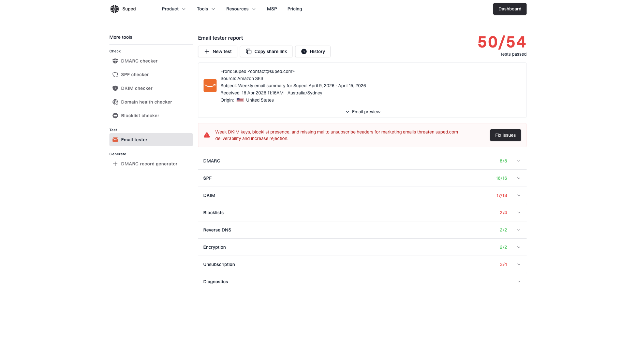Viewport: 636px width, 364px height.
Task: Click the Diagnostics row label
Action: pos(215,282)
